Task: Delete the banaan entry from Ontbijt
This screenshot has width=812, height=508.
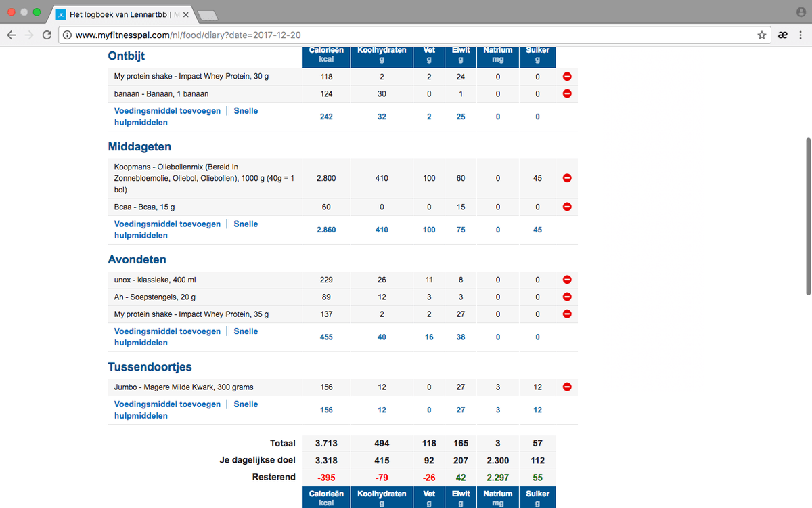Action: pyautogui.click(x=567, y=93)
